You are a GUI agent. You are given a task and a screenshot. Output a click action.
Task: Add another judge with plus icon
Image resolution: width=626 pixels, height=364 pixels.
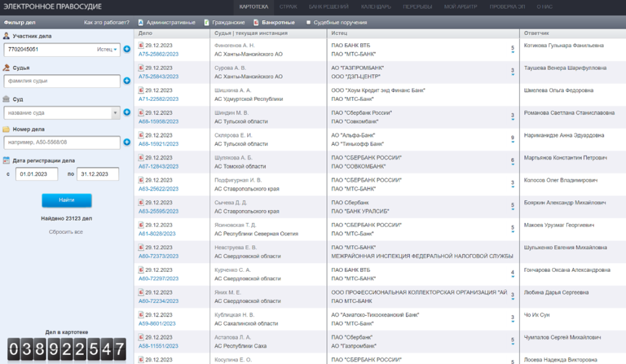point(127,81)
